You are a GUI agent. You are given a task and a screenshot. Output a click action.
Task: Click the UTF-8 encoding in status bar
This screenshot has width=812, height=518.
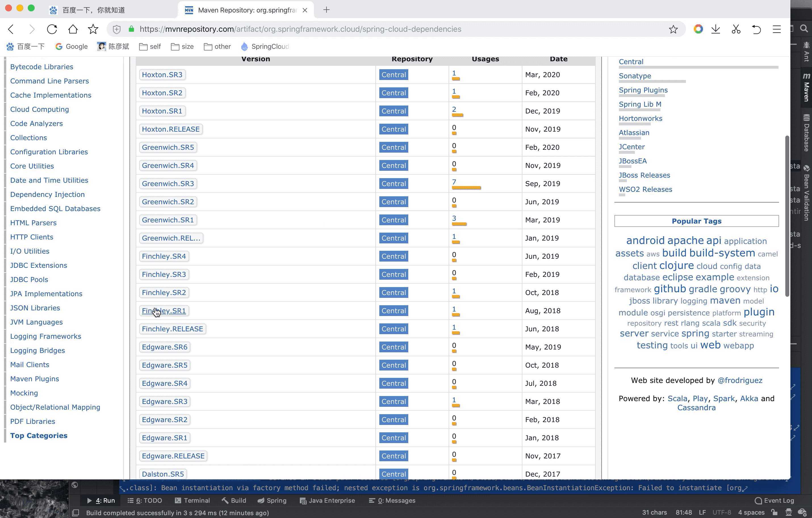[722, 513]
